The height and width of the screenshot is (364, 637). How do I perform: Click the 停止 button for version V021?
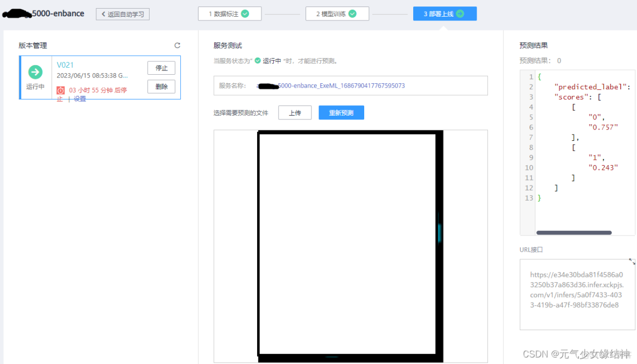pos(161,68)
